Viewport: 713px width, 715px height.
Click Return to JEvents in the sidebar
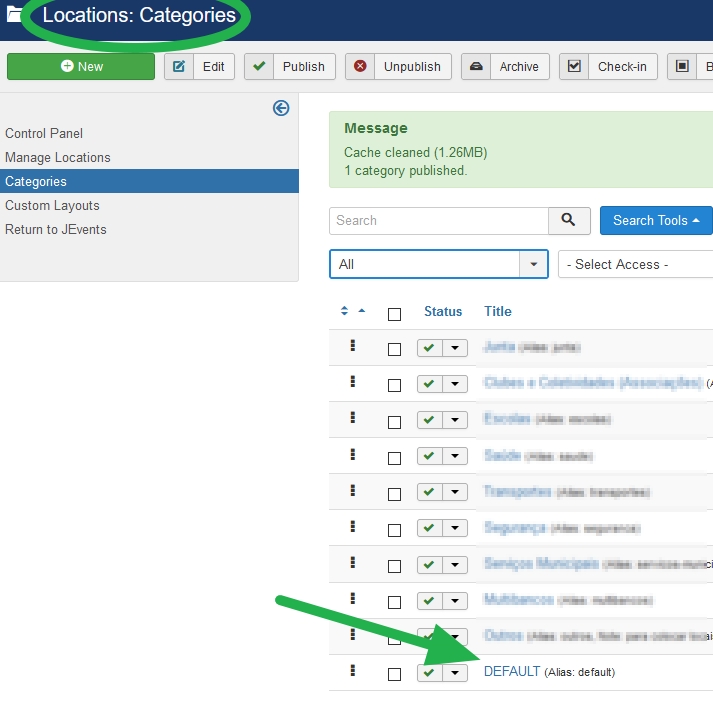(x=56, y=229)
